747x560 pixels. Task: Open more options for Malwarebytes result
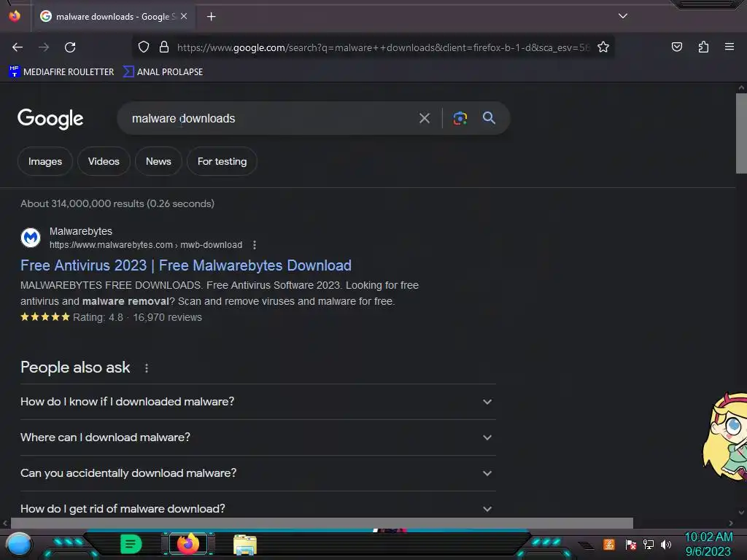tap(255, 245)
